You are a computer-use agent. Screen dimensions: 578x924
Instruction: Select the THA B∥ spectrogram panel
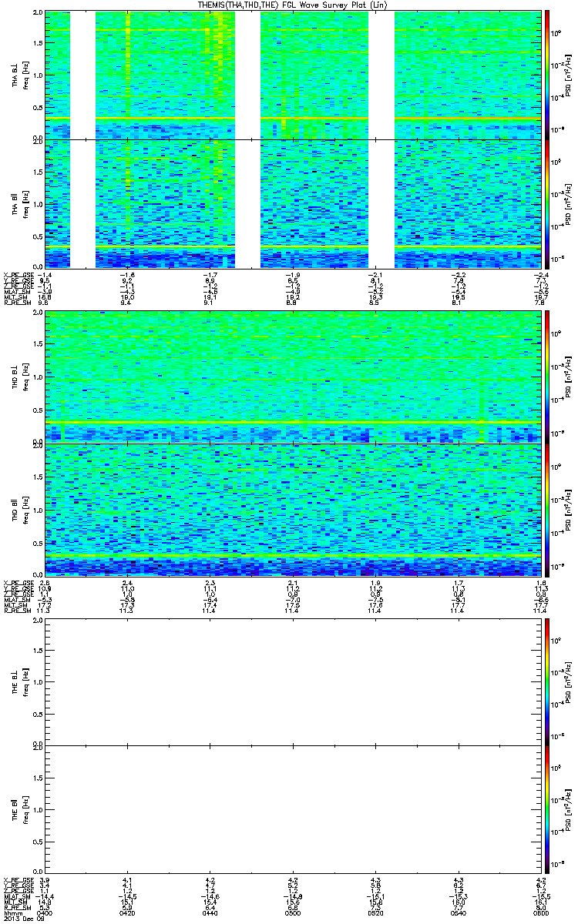click(x=294, y=203)
